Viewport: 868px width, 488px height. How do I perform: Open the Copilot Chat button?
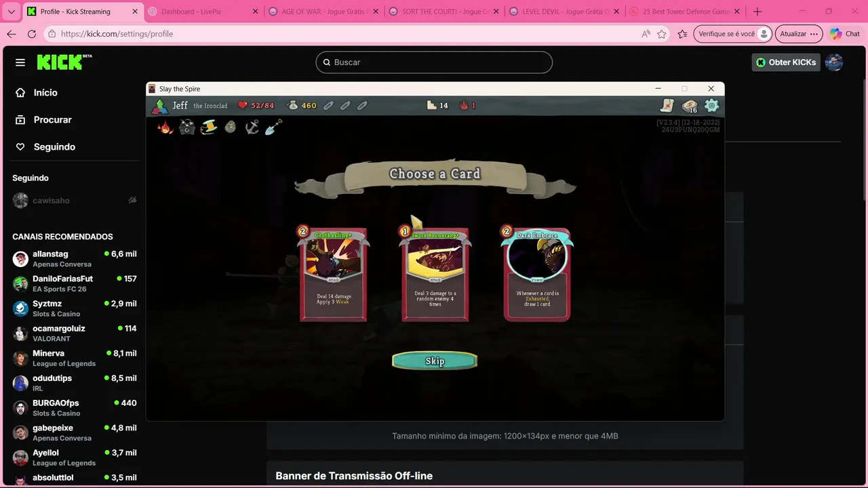coord(845,34)
